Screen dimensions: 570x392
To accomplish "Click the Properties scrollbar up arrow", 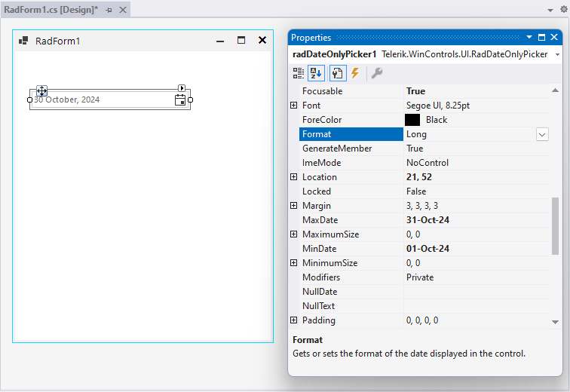I will [x=555, y=90].
